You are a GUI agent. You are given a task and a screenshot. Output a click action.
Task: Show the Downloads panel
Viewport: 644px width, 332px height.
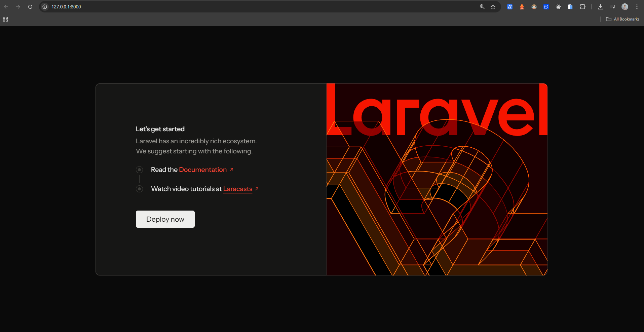tap(601, 7)
